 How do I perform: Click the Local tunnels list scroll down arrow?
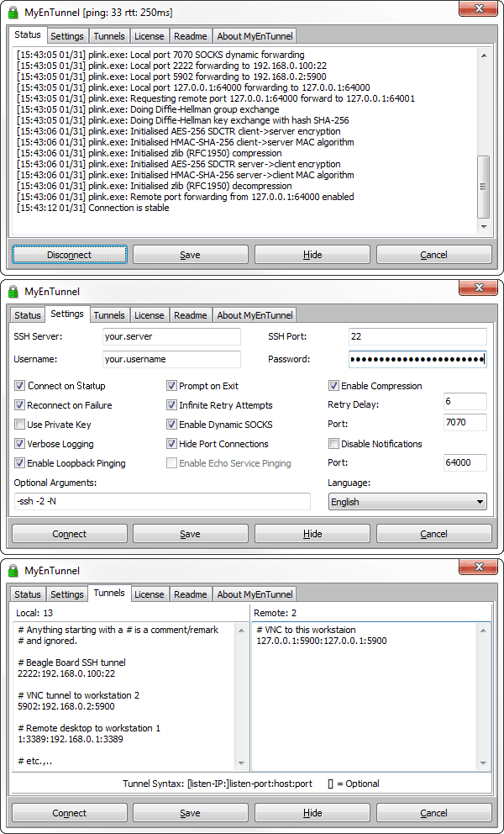click(241, 763)
